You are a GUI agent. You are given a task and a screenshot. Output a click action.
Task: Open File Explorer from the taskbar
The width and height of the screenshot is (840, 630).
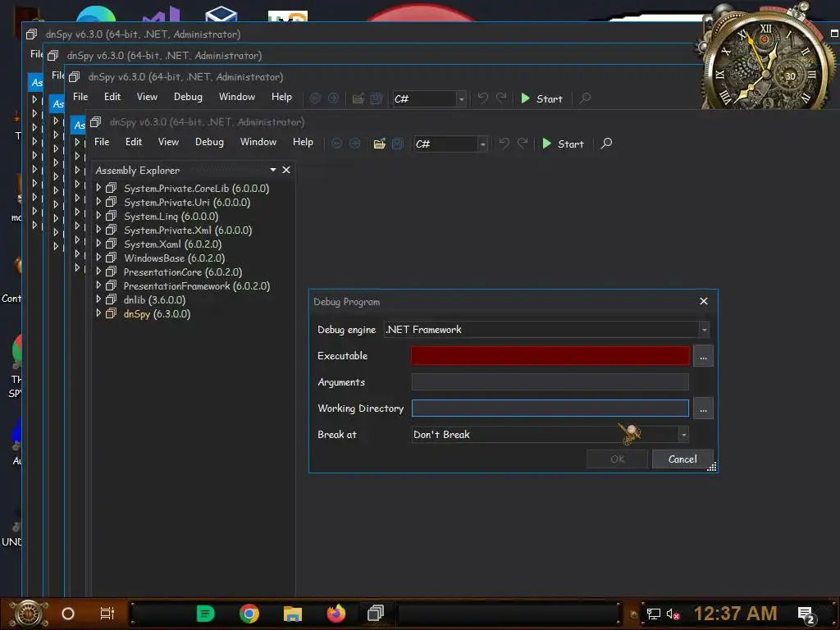[293, 614]
